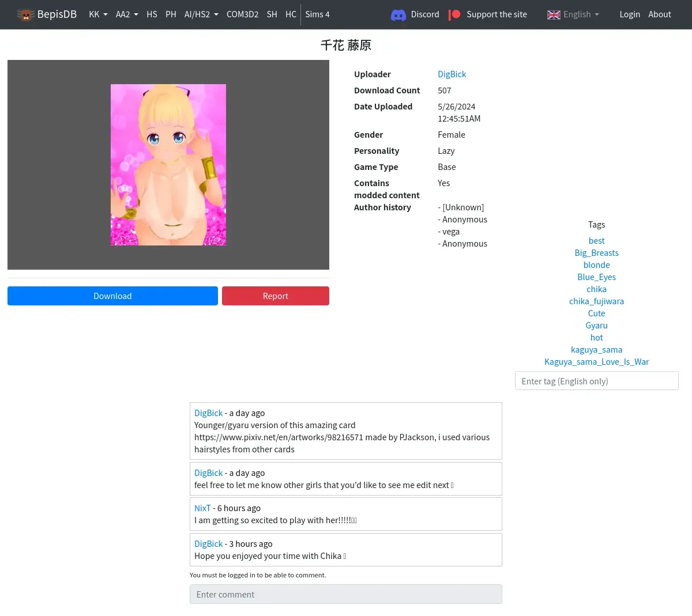The width and height of the screenshot is (692, 616).
Task: Open the SH section
Action: point(272,14)
